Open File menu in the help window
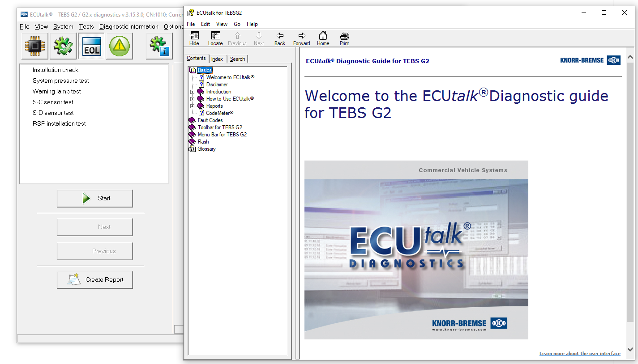The width and height of the screenshot is (638, 364). (x=191, y=24)
